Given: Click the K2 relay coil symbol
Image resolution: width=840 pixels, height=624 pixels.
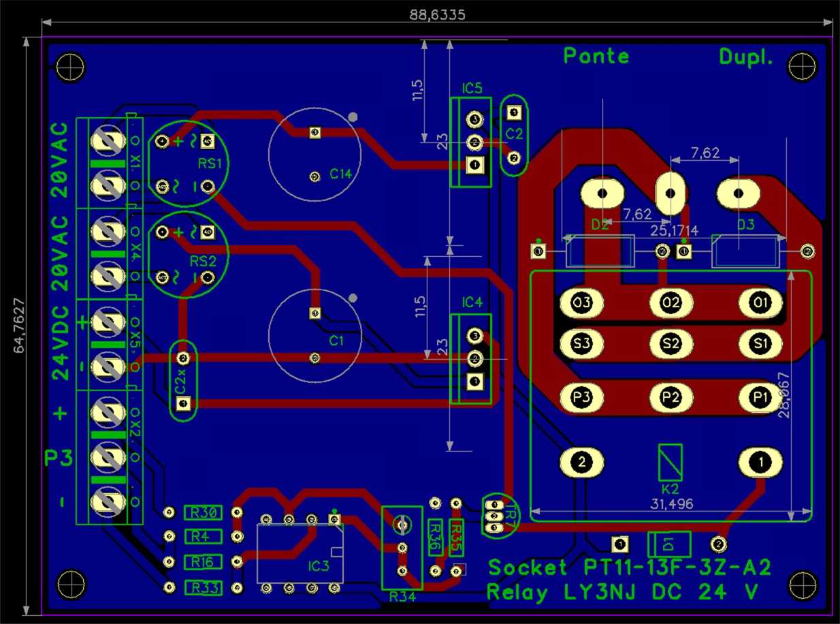Looking at the screenshot, I should point(671,462).
